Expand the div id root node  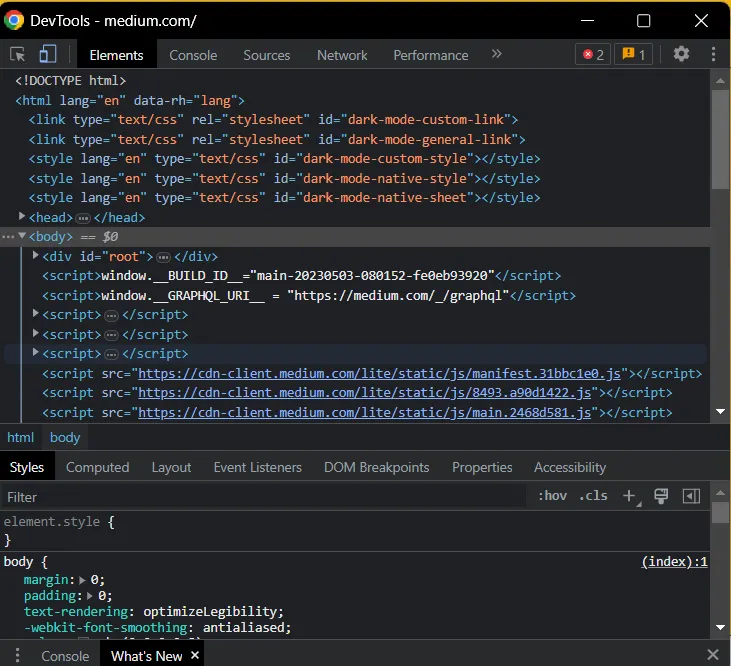coord(35,255)
